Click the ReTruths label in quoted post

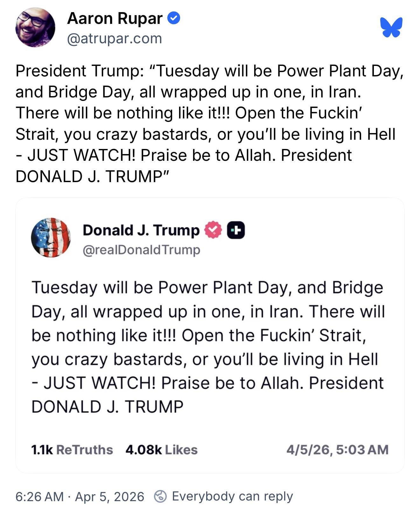pyautogui.click(x=85, y=450)
